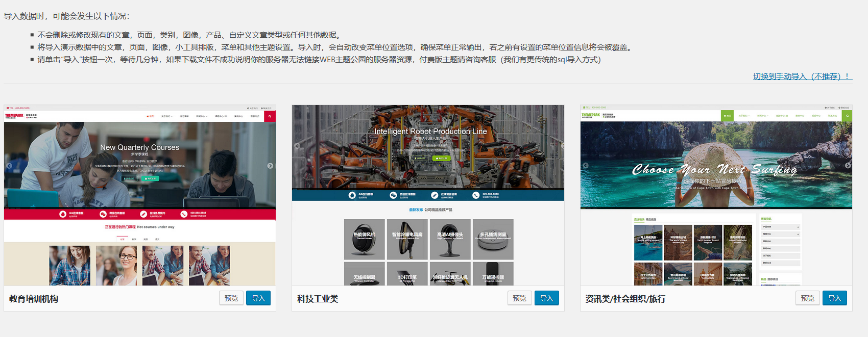Import the 教育培训机构 demo data
The image size is (868, 337).
click(x=258, y=298)
